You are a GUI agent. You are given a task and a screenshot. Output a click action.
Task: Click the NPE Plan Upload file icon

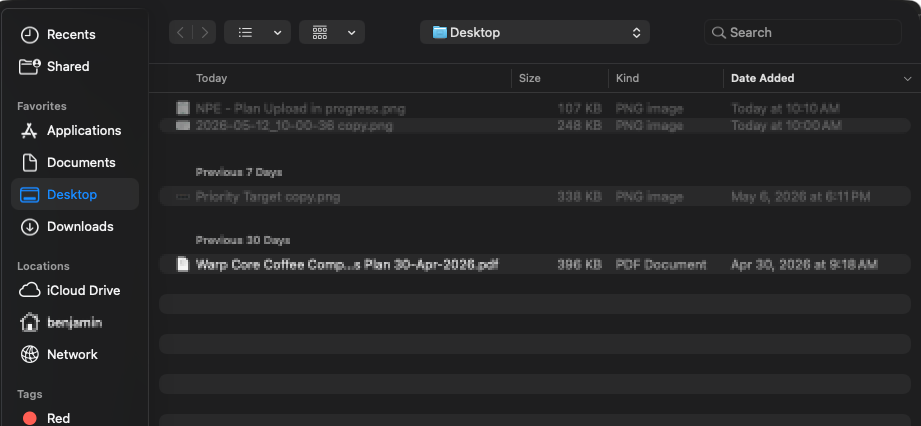pos(183,108)
